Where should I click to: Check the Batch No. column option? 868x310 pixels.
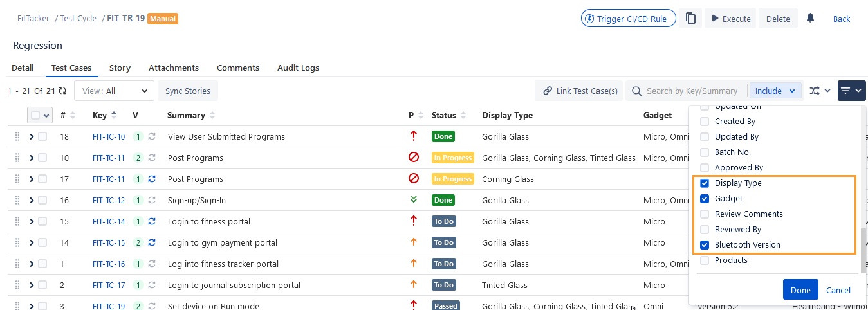point(705,152)
